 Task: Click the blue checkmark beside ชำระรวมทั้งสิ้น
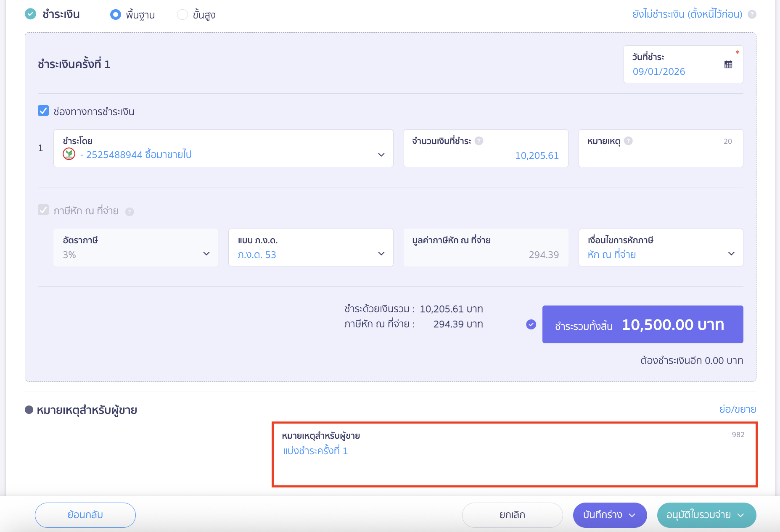pyautogui.click(x=531, y=324)
